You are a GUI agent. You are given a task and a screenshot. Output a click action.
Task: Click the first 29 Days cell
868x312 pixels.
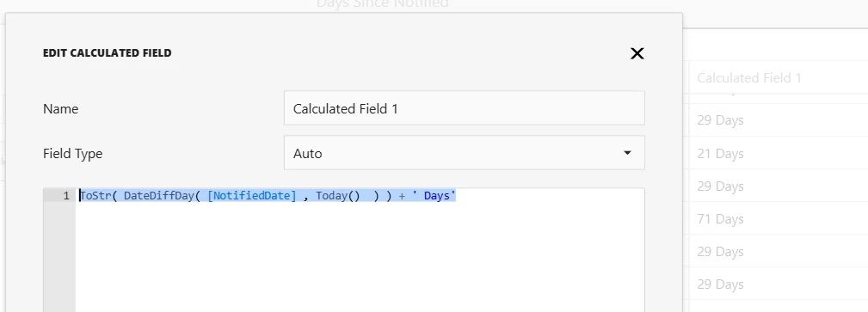[720, 120]
